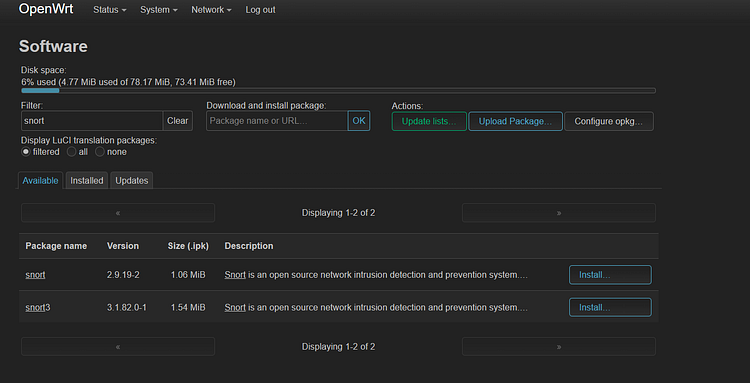Image resolution: width=750 pixels, height=383 pixels.
Task: Switch to the Updates tab
Action: click(x=132, y=181)
